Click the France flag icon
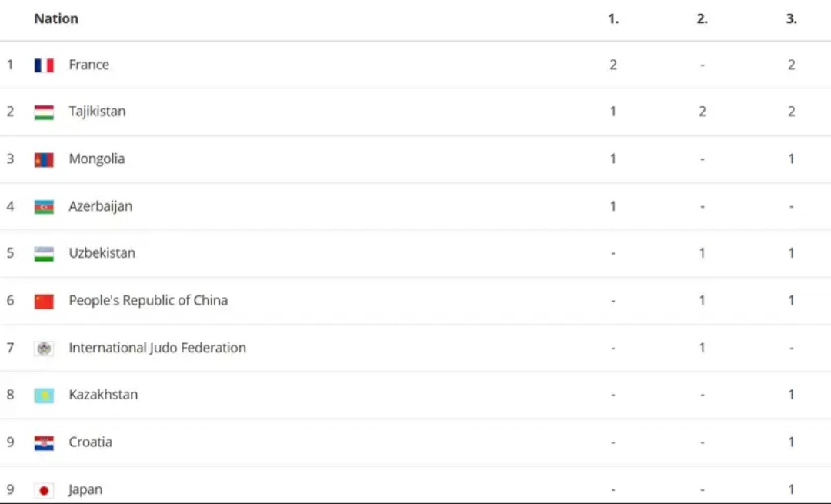The width and height of the screenshot is (831, 504). click(x=44, y=65)
